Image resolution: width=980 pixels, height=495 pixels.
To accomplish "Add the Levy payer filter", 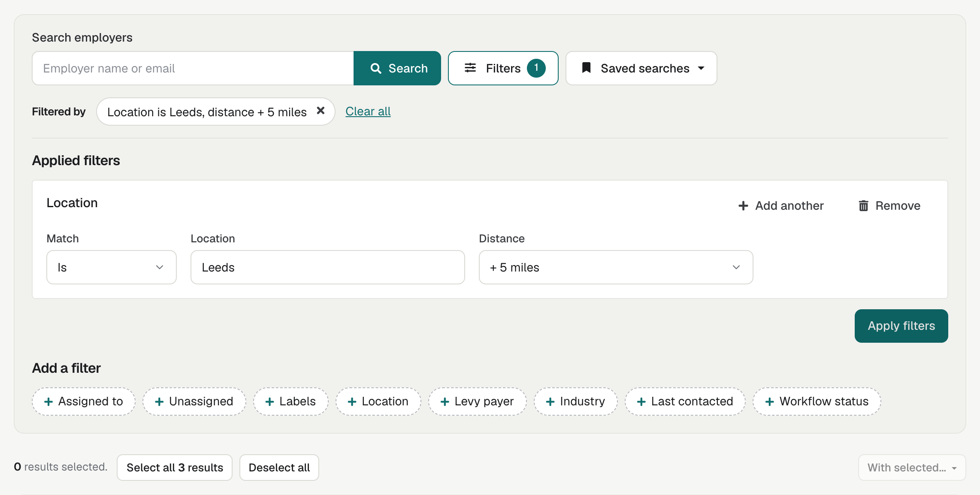I will point(478,401).
